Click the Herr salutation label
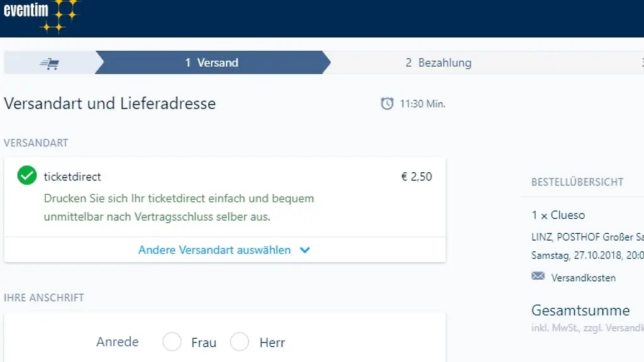Screen dimensions: 644x362 tap(272, 343)
